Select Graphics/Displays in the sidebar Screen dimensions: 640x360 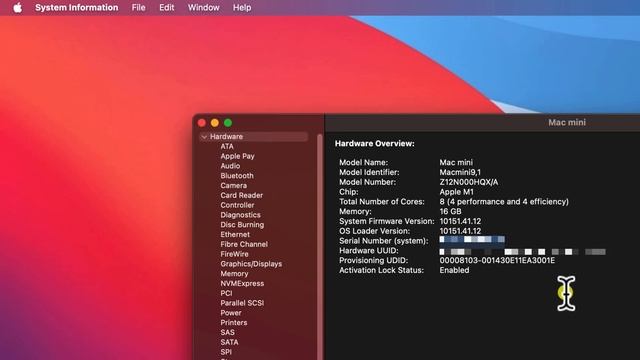tap(251, 264)
